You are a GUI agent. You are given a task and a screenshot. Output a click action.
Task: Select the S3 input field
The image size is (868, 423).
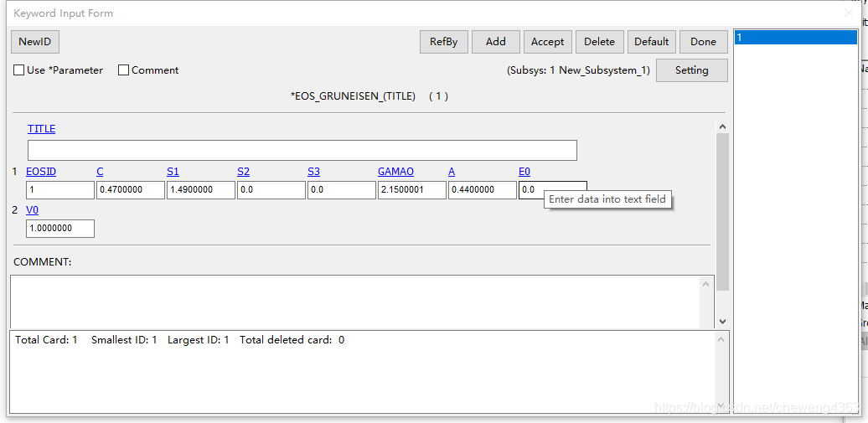tap(342, 190)
